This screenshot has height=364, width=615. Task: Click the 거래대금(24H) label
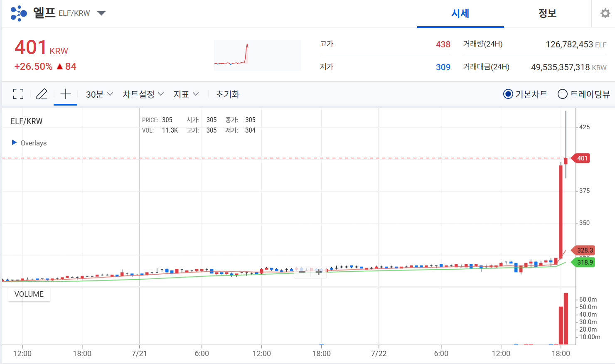[486, 67]
